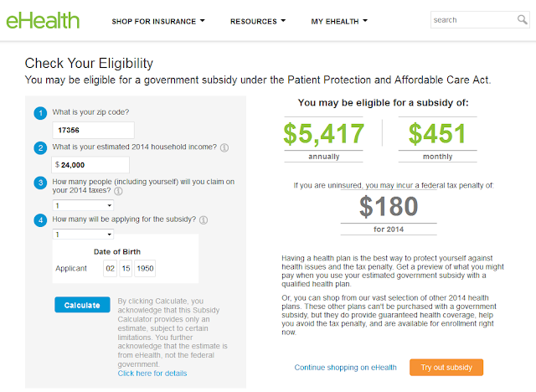The image size is (536, 392).
Task: Click the Calculate button
Action: click(82, 305)
